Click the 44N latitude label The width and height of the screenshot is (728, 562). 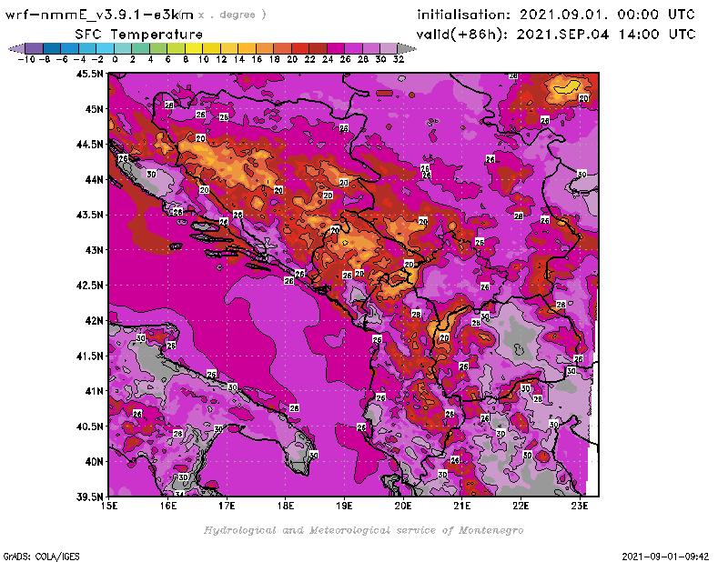click(94, 179)
